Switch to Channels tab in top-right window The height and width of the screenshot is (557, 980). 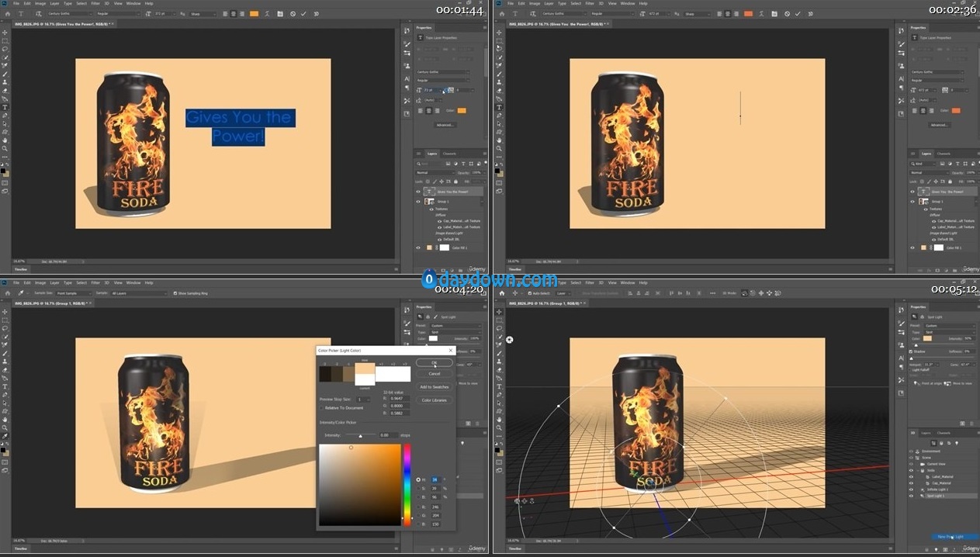click(944, 154)
